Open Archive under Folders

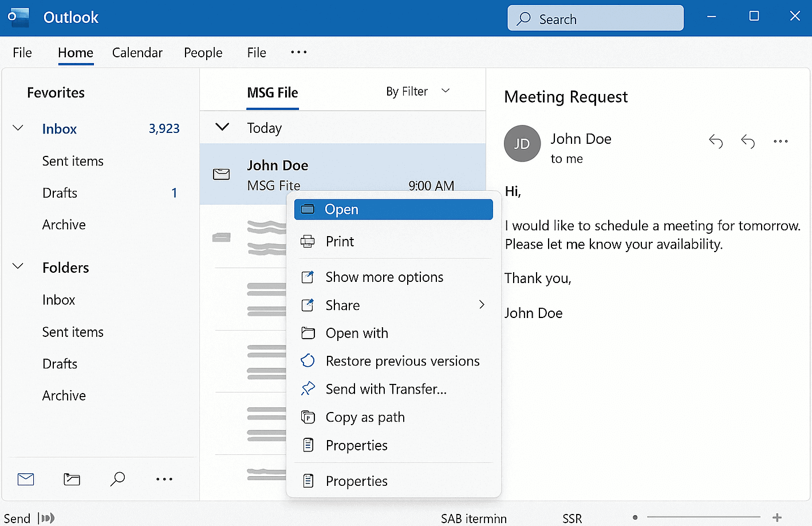(64, 395)
